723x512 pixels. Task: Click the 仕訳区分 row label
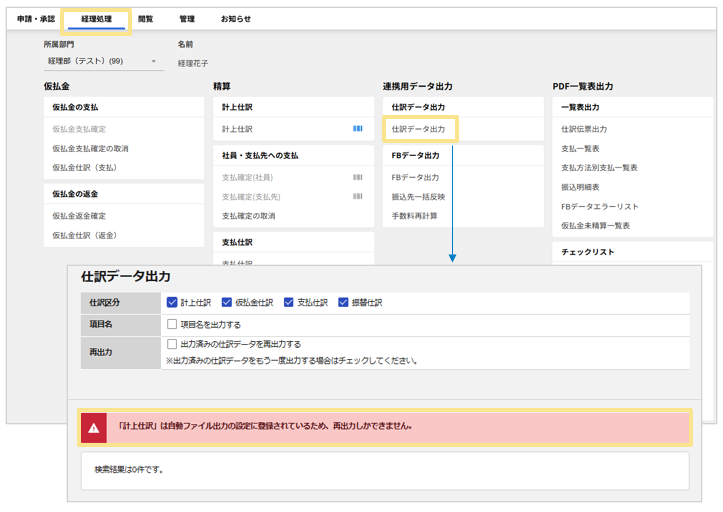click(x=104, y=303)
